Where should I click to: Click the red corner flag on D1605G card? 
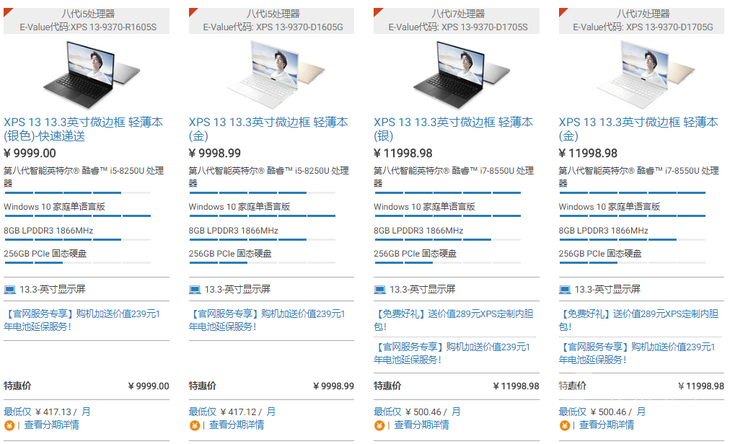click(193, 12)
